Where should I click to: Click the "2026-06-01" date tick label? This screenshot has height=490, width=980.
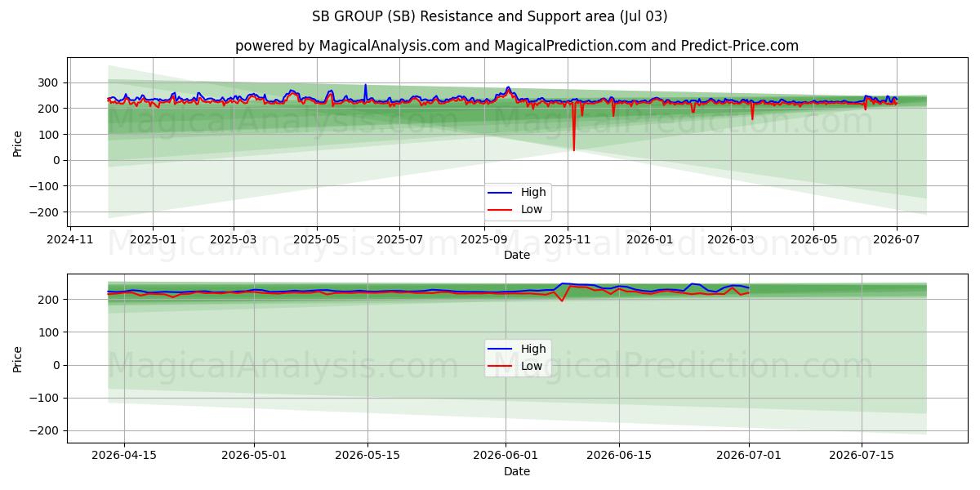pos(506,456)
